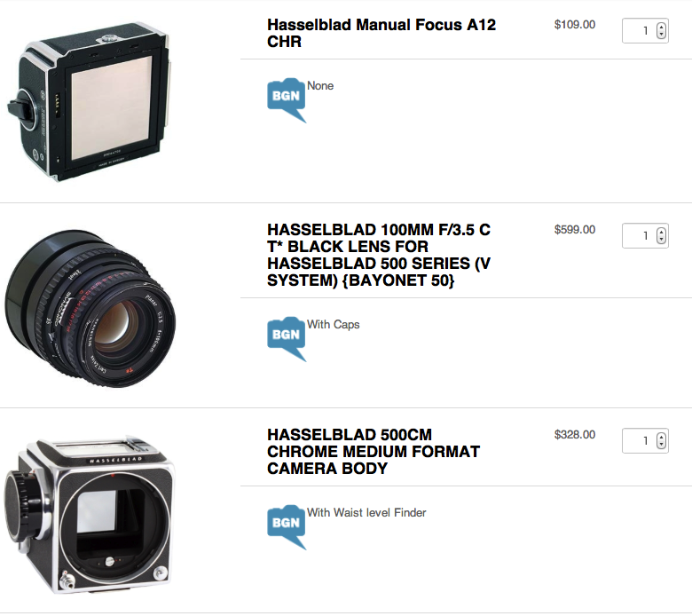Click BGN condition badge for 500CM body
692x616 pixels.
287,526
